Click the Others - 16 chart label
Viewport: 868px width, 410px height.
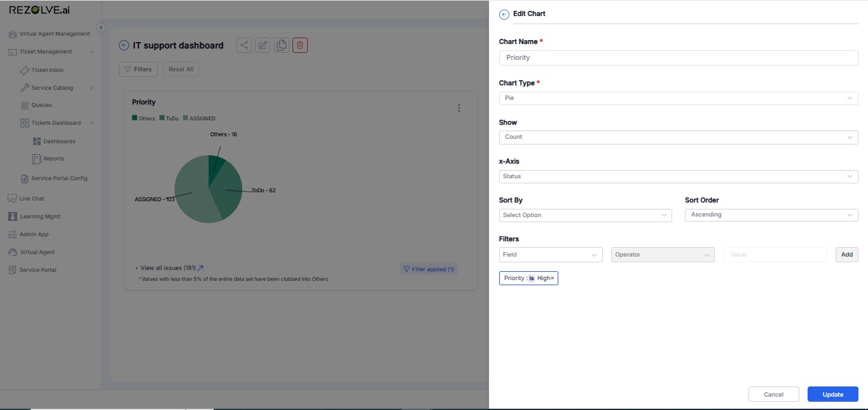coord(223,134)
